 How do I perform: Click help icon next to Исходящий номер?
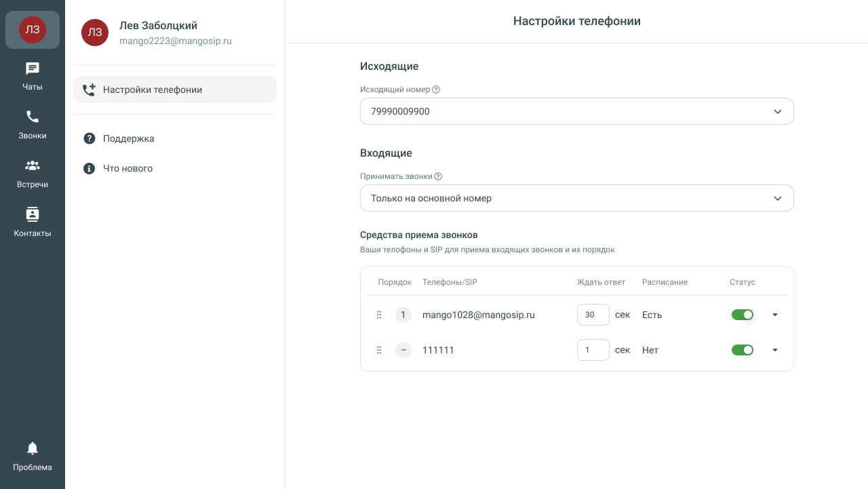coord(436,90)
